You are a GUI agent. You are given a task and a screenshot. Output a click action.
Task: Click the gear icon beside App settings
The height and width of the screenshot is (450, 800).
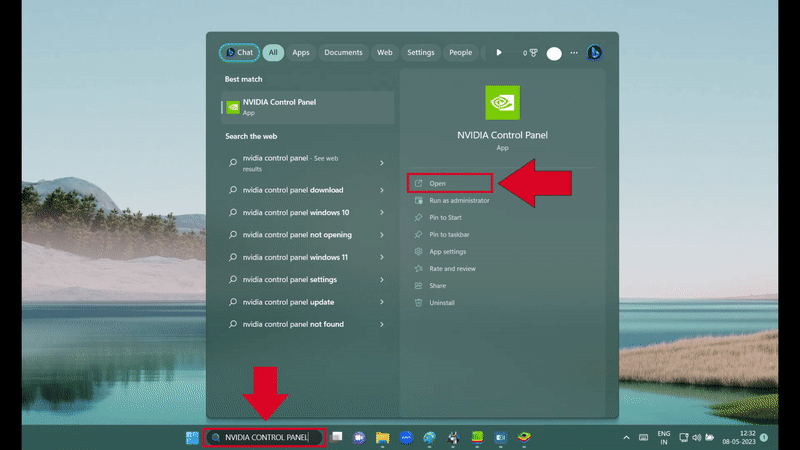click(x=418, y=252)
